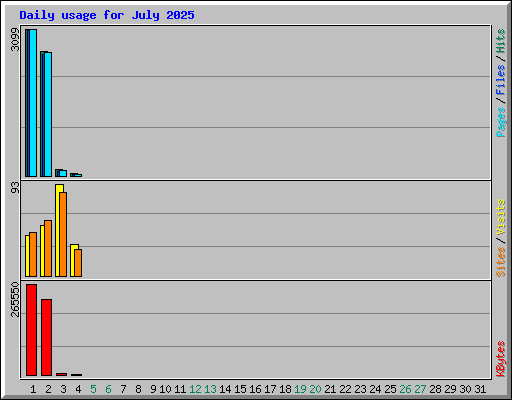Click green weekend day 13 label
Image resolution: width=512 pixels, height=400 pixels.
pyautogui.click(x=210, y=389)
